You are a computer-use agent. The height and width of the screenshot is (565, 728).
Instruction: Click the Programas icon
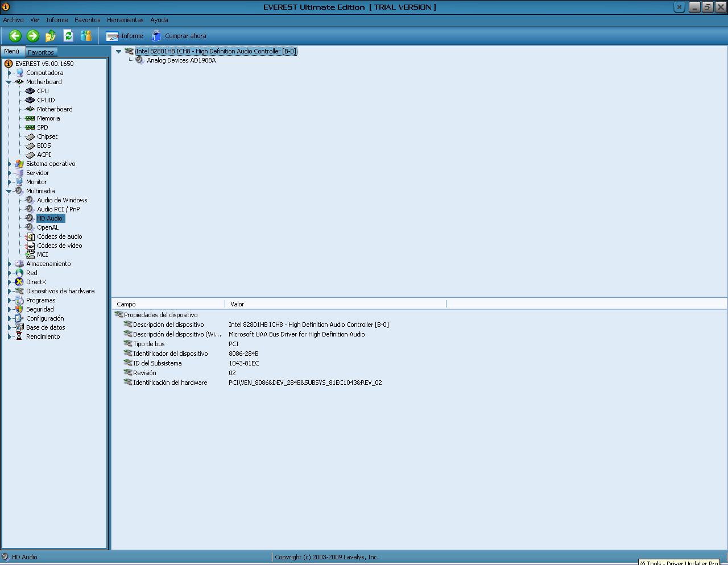(x=19, y=300)
